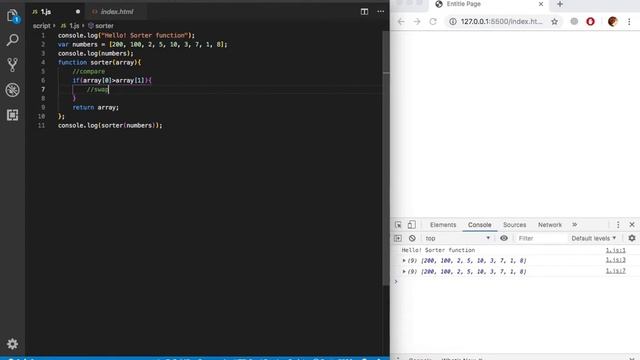The width and height of the screenshot is (640, 360).
Task: Toggle live expression eye icon
Action: [x=504, y=238]
